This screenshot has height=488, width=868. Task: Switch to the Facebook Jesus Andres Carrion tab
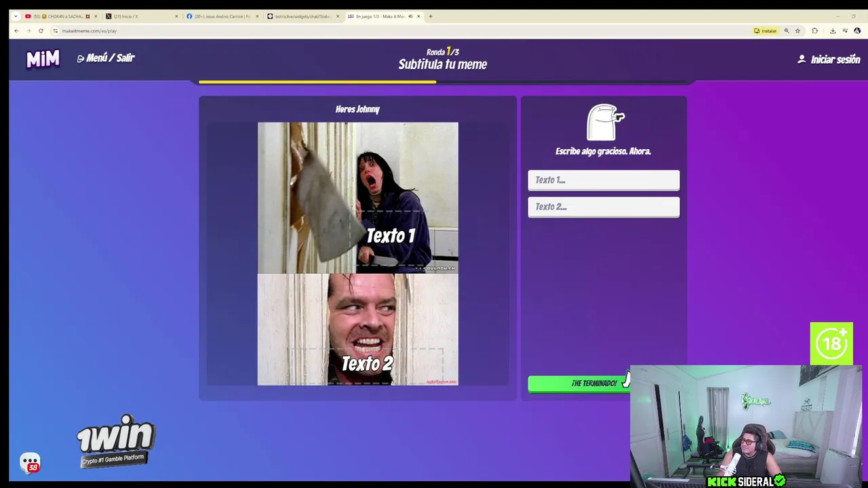222,16
